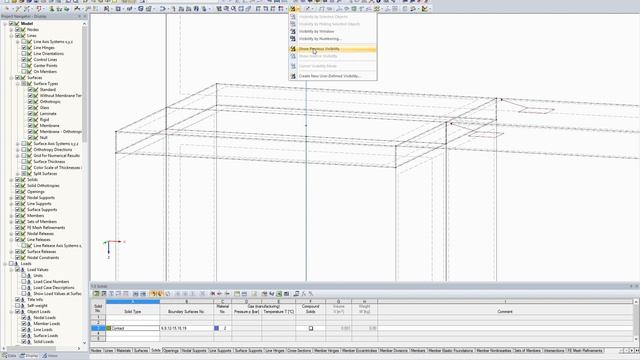The image size is (640, 360).
Task: Select the Title Info tree item
Action: pos(35,300)
